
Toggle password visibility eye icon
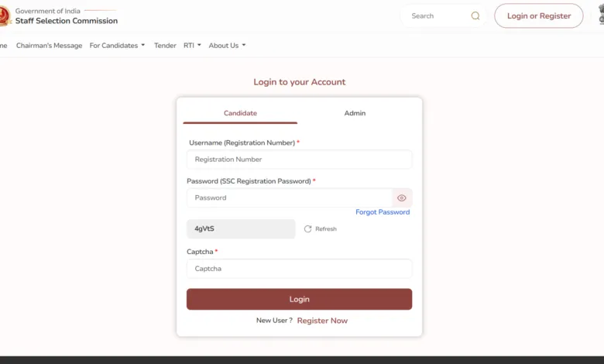click(401, 198)
